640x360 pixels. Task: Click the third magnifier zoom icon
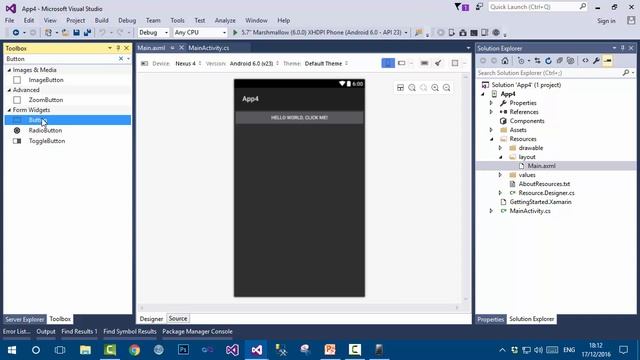[x=435, y=88]
